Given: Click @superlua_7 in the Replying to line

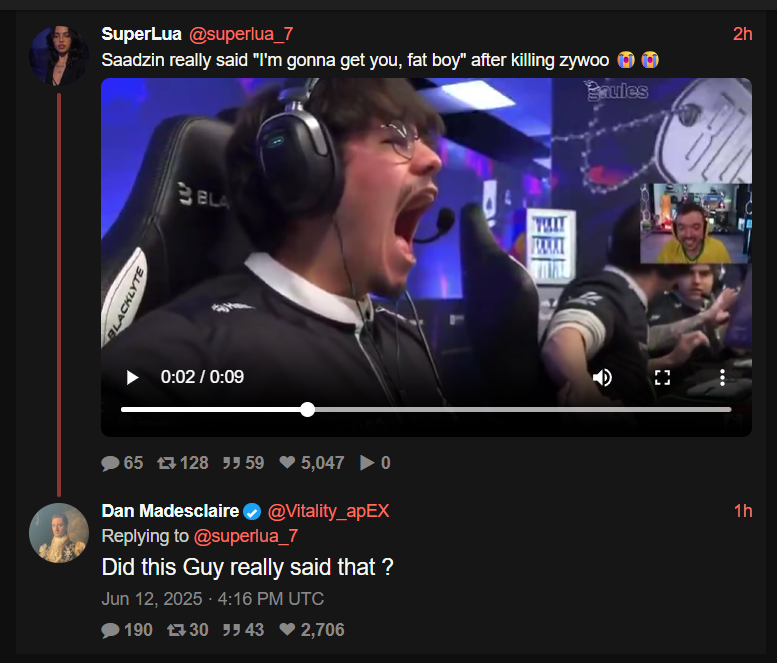Looking at the screenshot, I should 246,536.
